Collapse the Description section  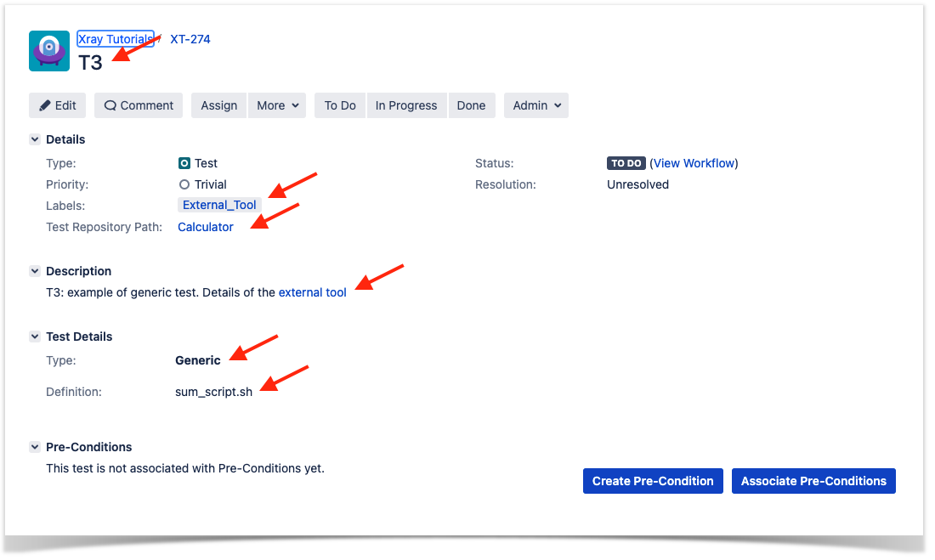click(x=35, y=271)
